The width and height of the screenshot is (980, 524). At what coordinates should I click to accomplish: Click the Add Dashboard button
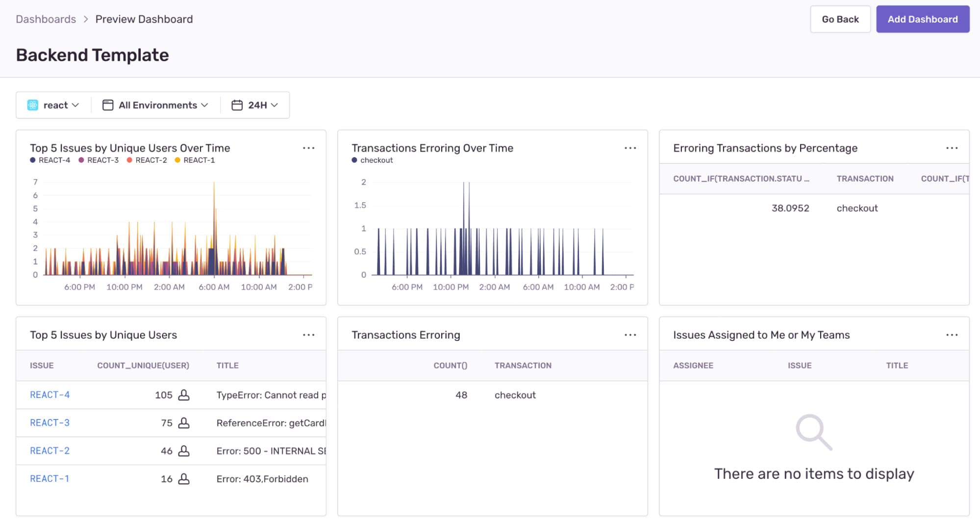[923, 19]
